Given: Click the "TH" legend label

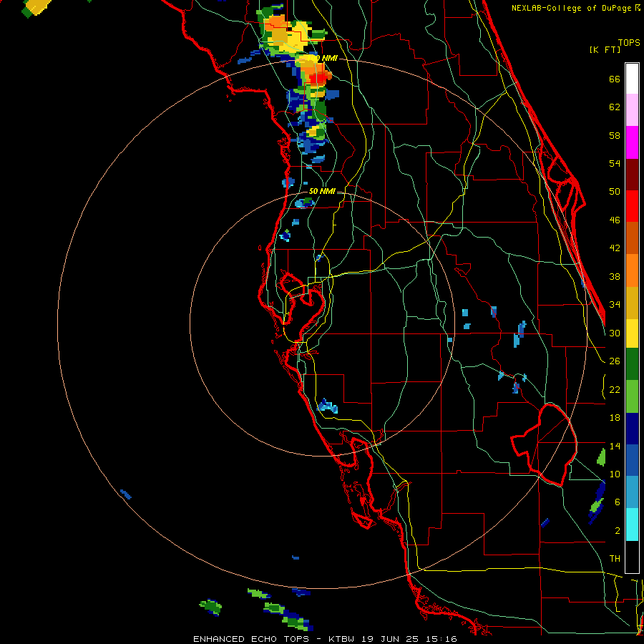Looking at the screenshot, I should [x=615, y=559].
